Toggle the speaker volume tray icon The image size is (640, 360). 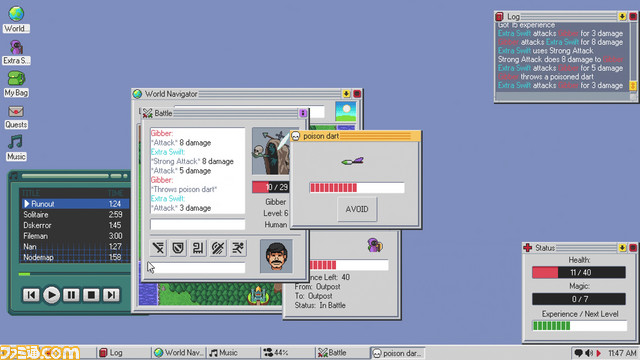point(589,353)
